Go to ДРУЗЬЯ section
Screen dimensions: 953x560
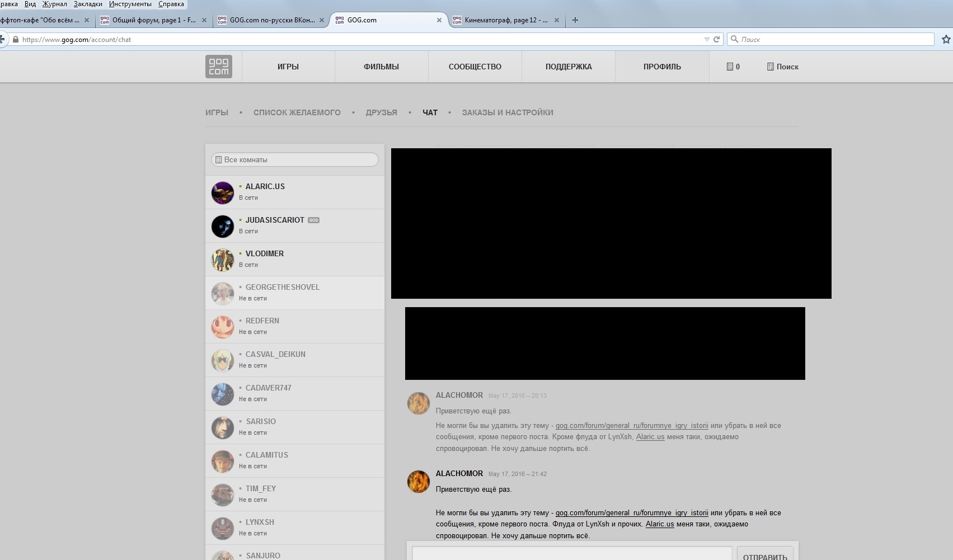click(382, 112)
